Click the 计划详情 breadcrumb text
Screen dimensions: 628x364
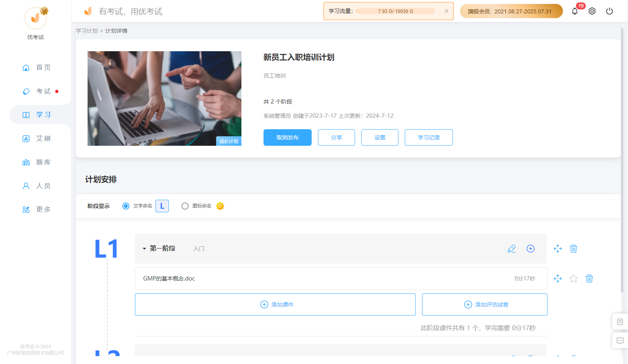(x=116, y=31)
